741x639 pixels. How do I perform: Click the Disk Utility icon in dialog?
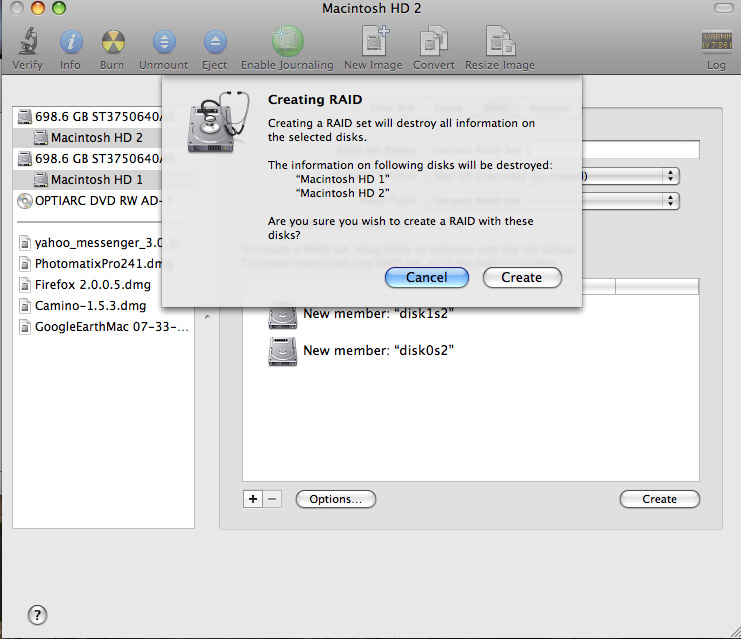point(218,122)
